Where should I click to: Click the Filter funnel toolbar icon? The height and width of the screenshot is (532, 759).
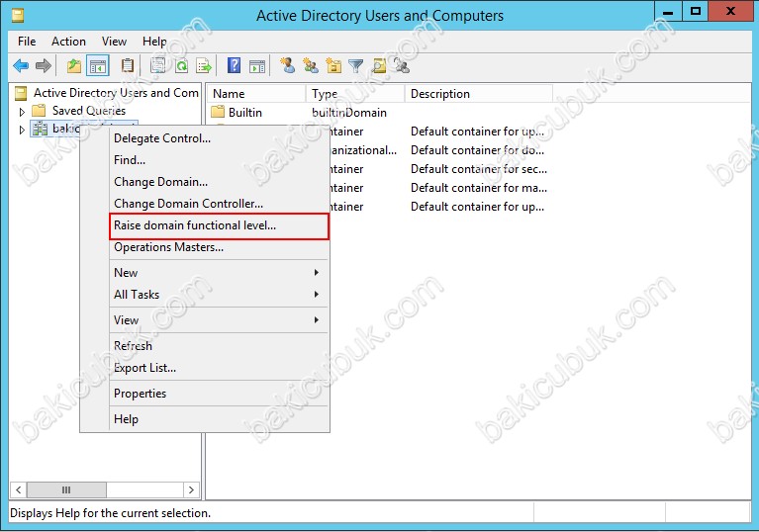[x=356, y=66]
